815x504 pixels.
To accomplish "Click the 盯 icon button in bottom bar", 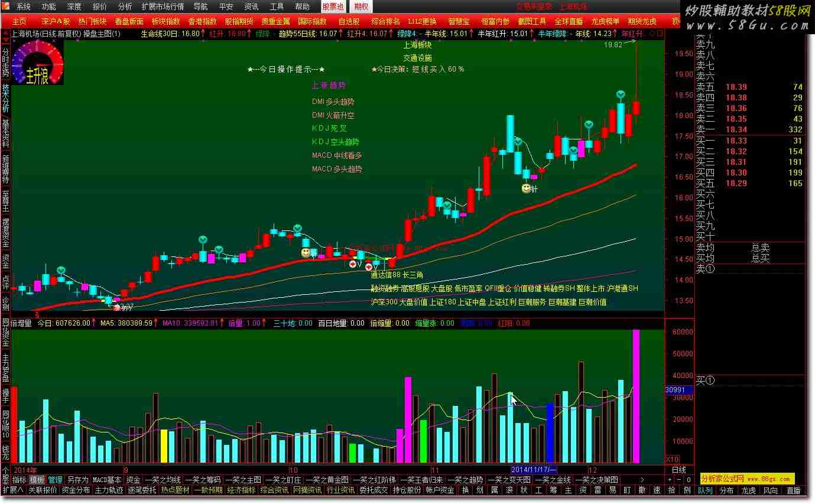I will (627, 490).
